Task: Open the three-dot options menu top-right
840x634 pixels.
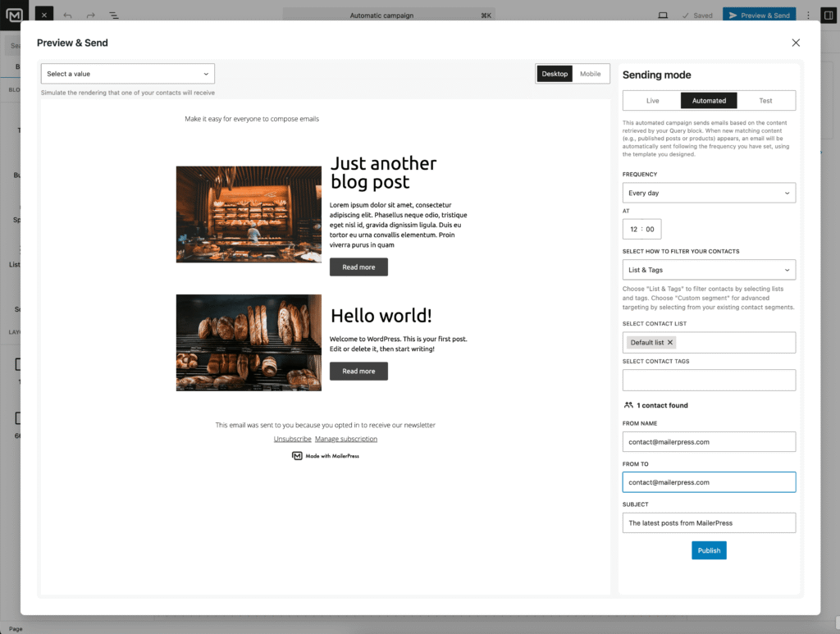Action: (x=808, y=15)
